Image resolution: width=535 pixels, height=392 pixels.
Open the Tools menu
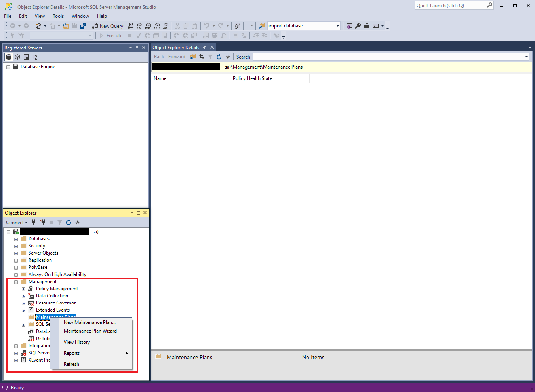58,16
